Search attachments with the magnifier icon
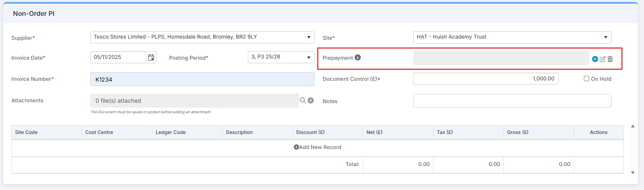 point(303,100)
